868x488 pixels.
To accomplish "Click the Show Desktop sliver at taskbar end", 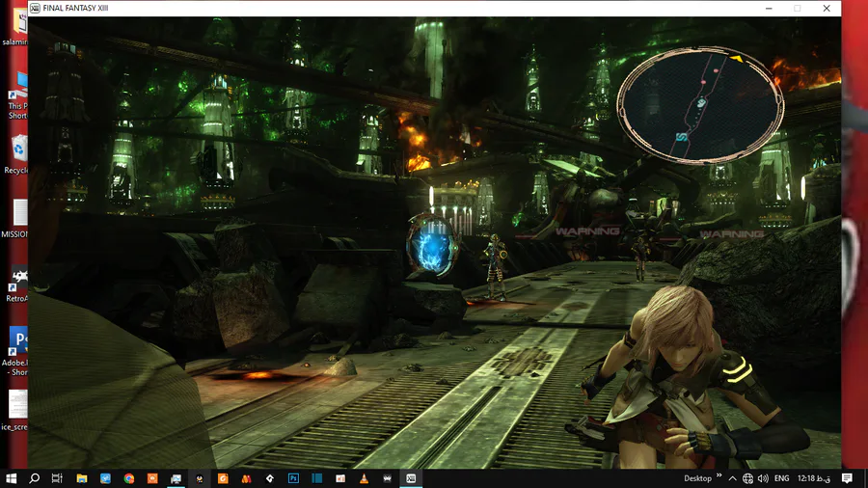I will 865,478.
